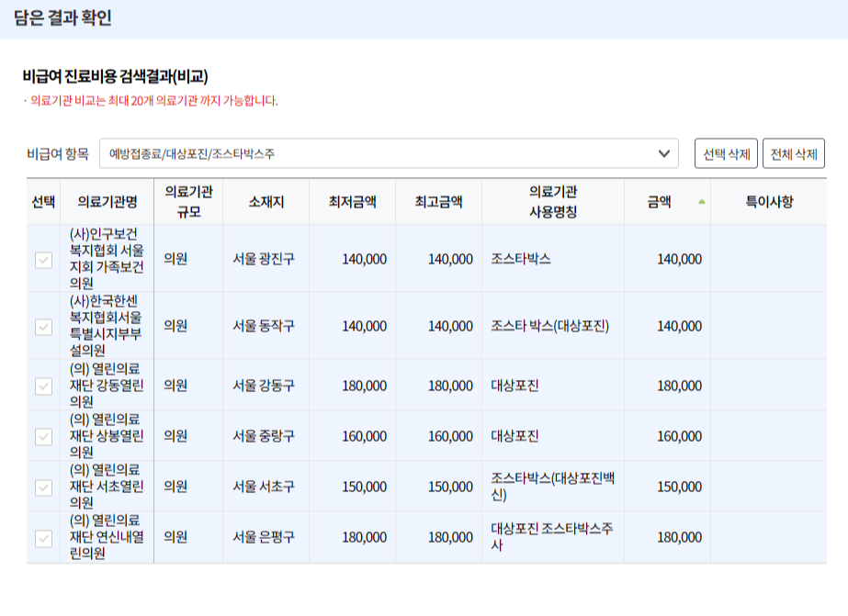
Task: Click the dropdown chevron arrow icon
Action: (663, 153)
